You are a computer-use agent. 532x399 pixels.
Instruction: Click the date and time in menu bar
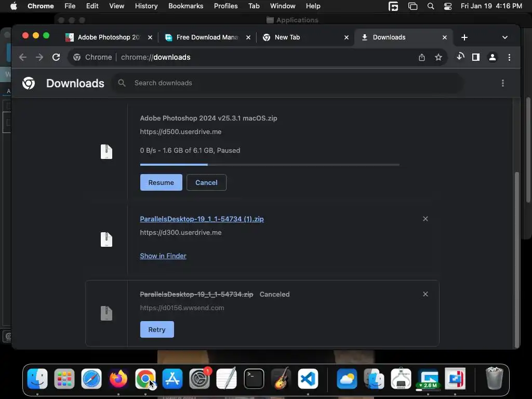pyautogui.click(x=491, y=6)
